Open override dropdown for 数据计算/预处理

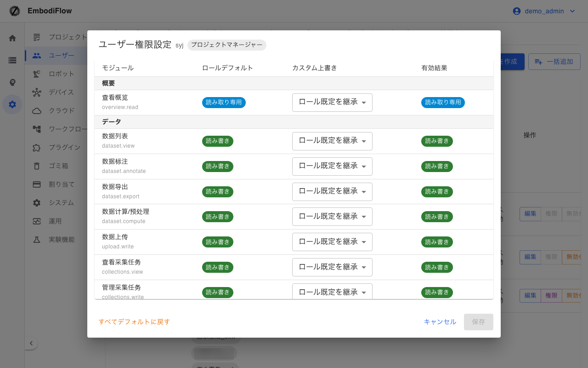coord(332,216)
